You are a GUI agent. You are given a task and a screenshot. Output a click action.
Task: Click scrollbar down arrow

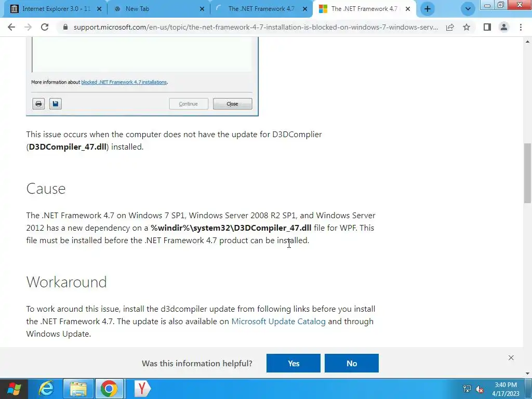528,374
